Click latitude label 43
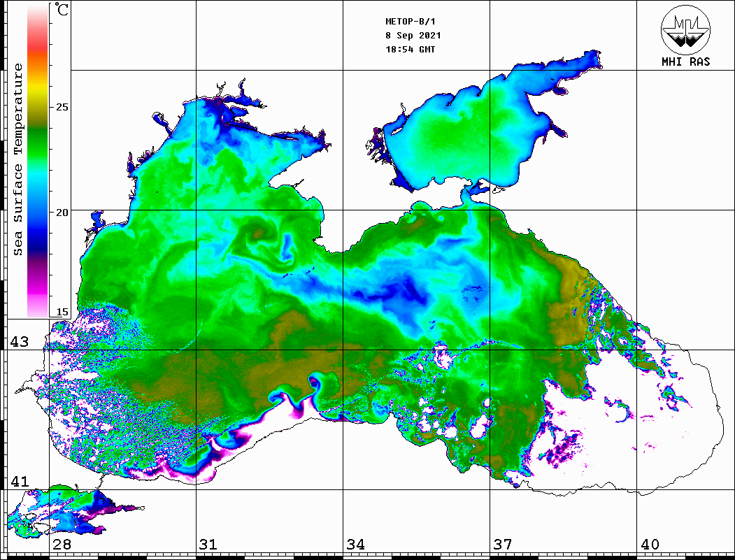735x560 pixels. (20, 342)
